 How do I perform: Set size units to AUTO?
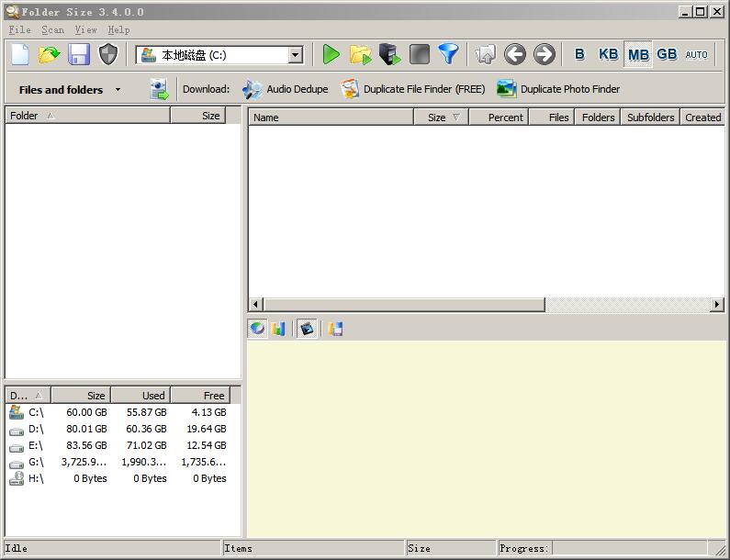click(696, 54)
